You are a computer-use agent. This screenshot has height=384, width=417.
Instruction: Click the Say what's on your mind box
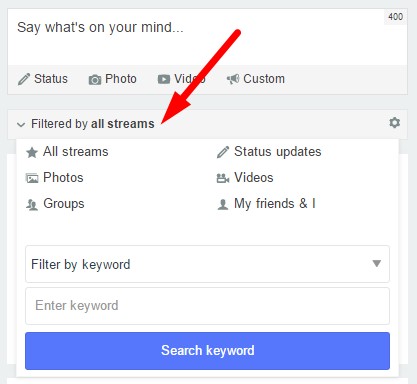coord(207,37)
